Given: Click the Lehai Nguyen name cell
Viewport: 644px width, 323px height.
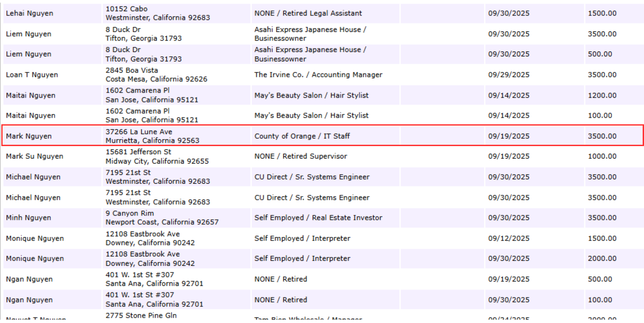Looking at the screenshot, I should point(30,13).
